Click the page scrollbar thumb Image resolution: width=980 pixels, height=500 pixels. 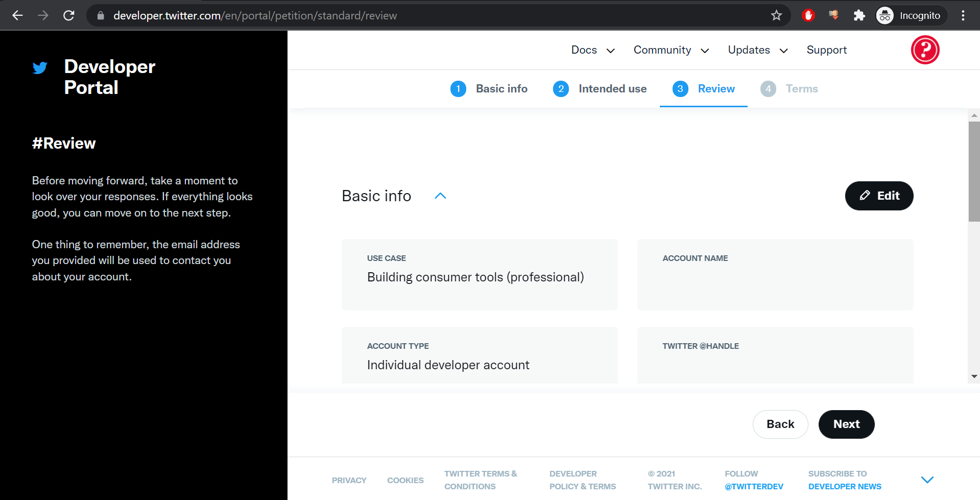click(x=974, y=171)
